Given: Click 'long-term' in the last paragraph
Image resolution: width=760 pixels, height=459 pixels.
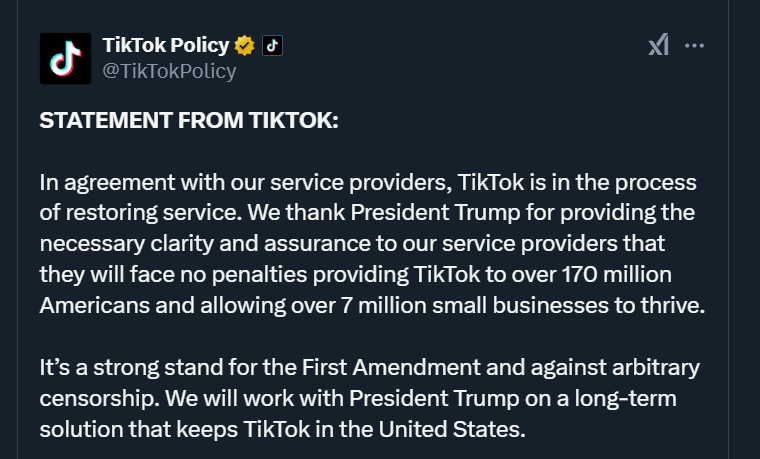Looking at the screenshot, I should coord(626,399).
